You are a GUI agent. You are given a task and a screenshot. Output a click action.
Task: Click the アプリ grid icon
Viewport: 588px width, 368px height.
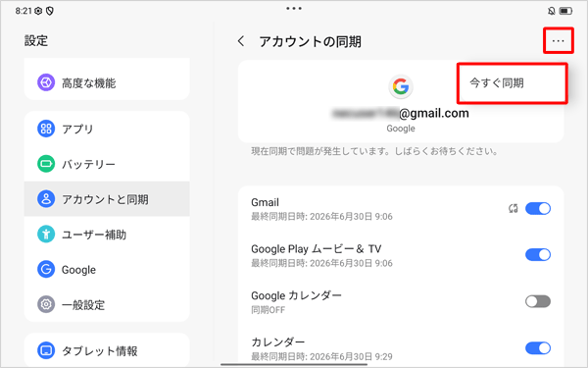point(46,129)
